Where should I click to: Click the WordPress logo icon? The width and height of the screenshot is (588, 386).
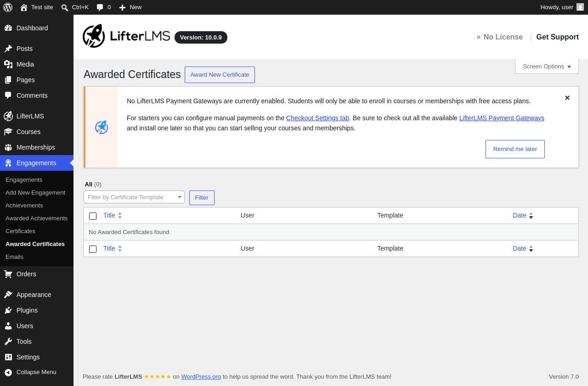[8, 7]
